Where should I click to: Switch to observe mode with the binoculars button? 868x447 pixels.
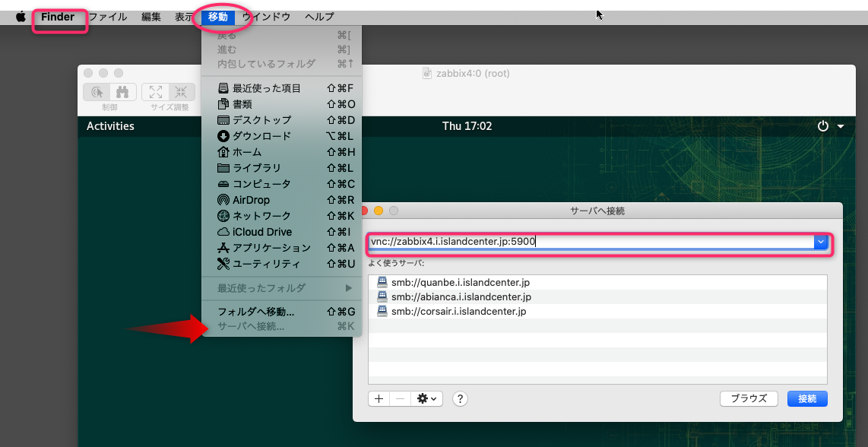coord(123,92)
